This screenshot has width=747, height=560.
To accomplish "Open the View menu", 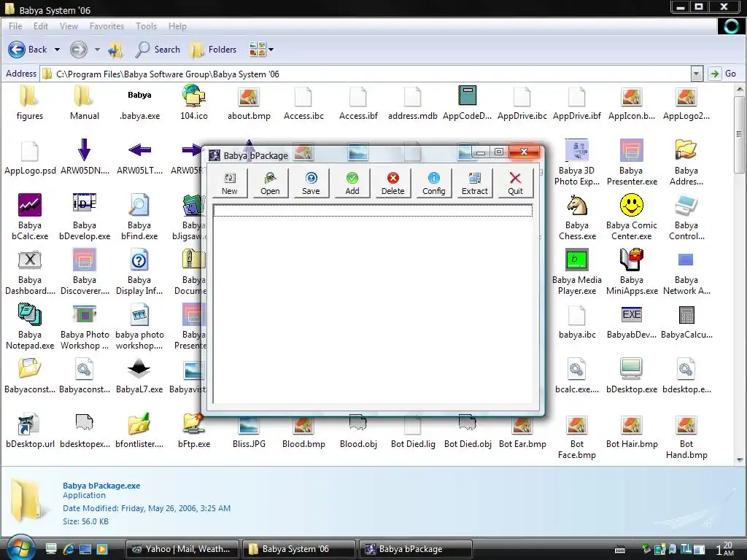I will tap(69, 26).
